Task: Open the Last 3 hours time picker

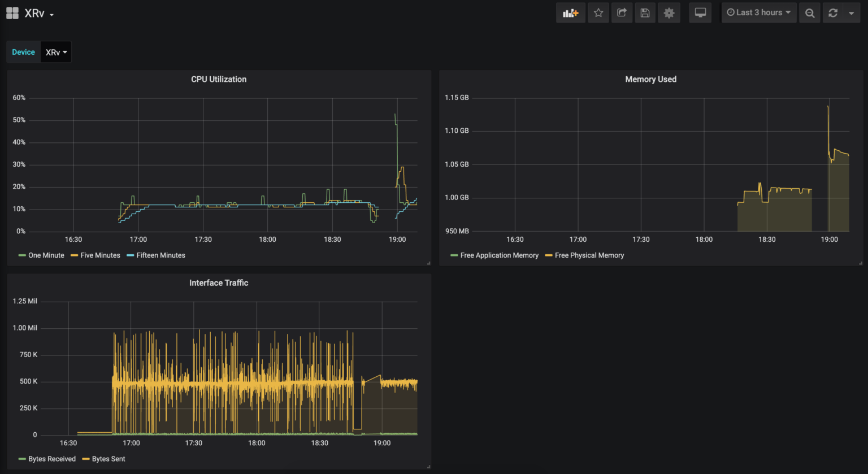Action: pyautogui.click(x=759, y=12)
